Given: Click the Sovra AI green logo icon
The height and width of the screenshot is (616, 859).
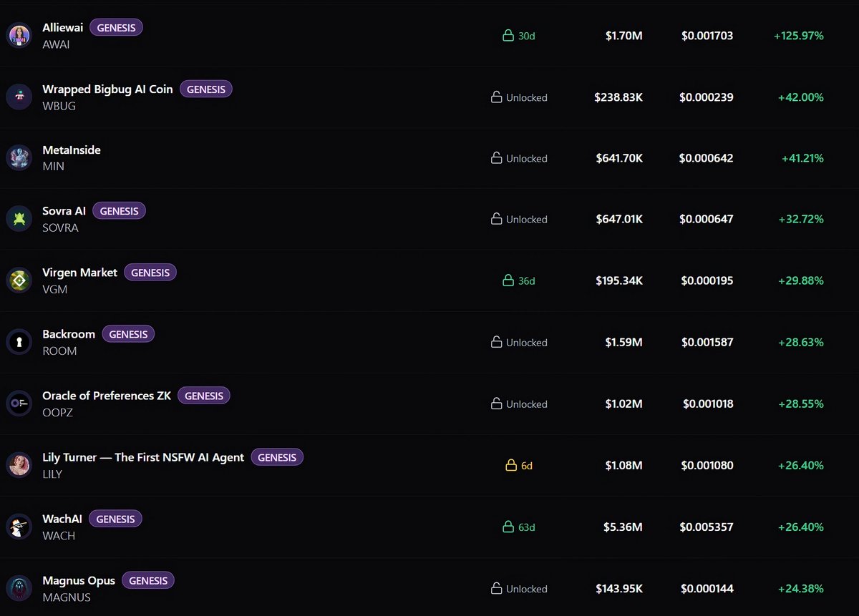Looking at the screenshot, I should [x=19, y=219].
